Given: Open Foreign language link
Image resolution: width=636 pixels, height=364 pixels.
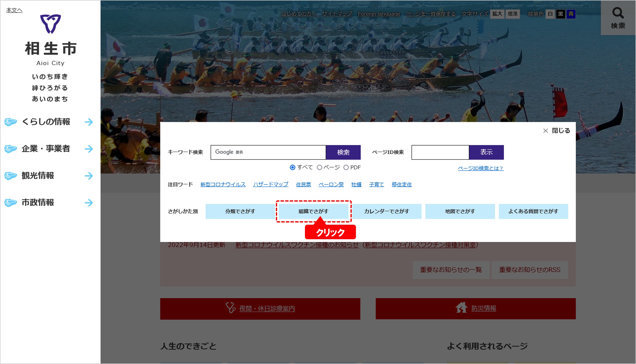Looking at the screenshot, I should tap(379, 14).
